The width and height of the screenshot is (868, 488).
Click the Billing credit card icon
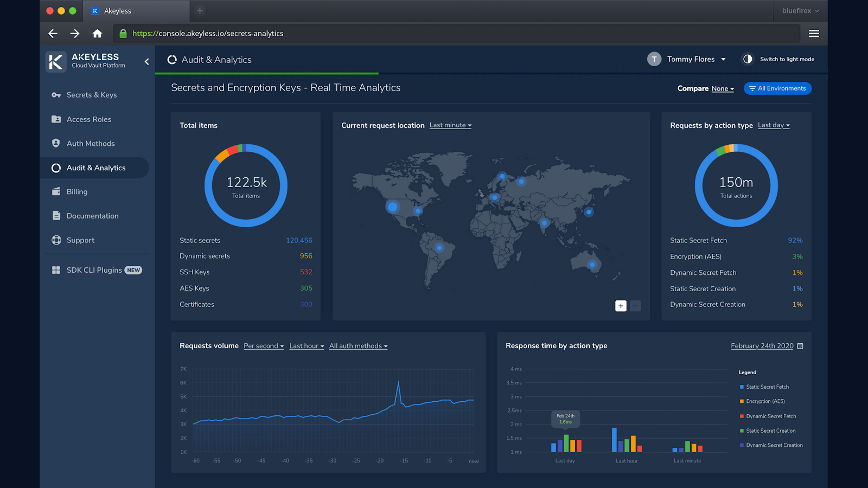(56, 191)
